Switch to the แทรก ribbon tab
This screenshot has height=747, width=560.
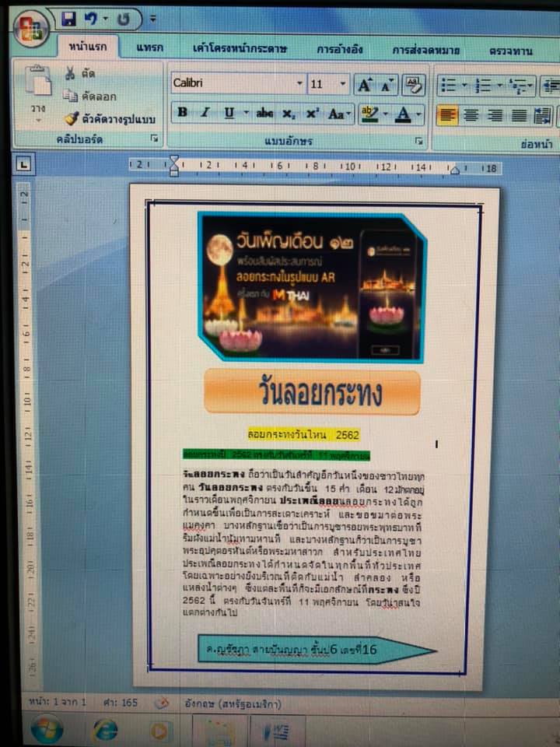click(149, 48)
